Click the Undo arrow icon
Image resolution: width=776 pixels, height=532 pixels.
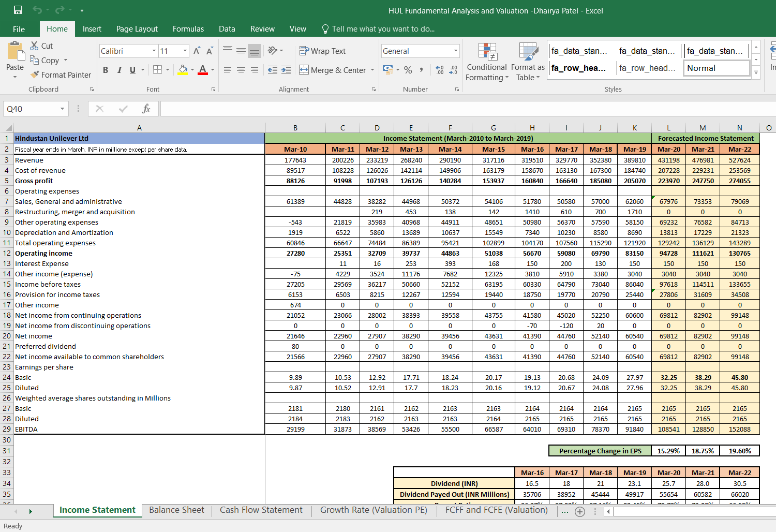[37, 10]
